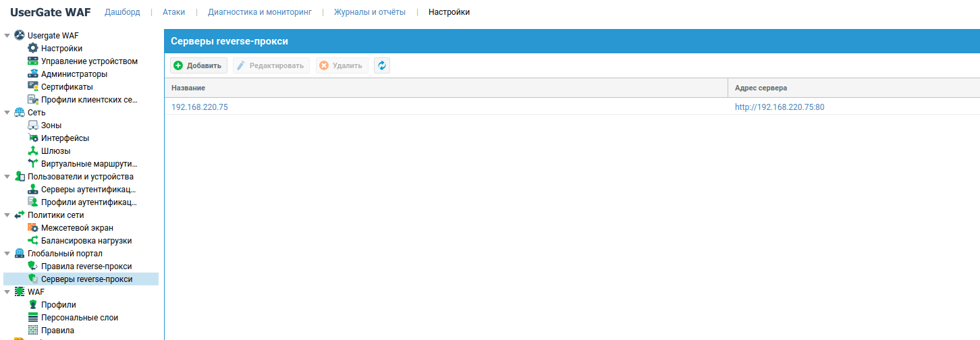Image resolution: width=980 pixels, height=340 pixels.
Task: Click the Серверы reverse-прокси shield icon
Action: tap(32, 279)
